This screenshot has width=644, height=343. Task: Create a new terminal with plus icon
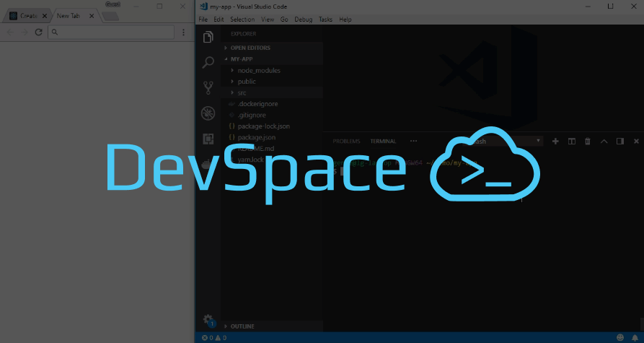pyautogui.click(x=555, y=142)
